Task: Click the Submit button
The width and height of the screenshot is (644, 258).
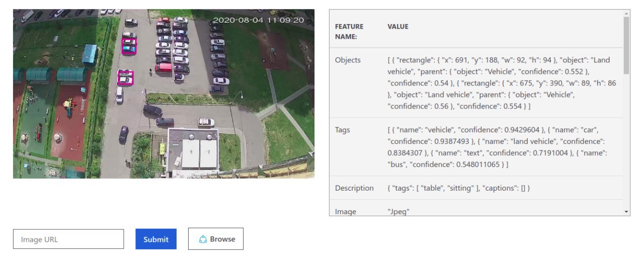Action: point(156,239)
